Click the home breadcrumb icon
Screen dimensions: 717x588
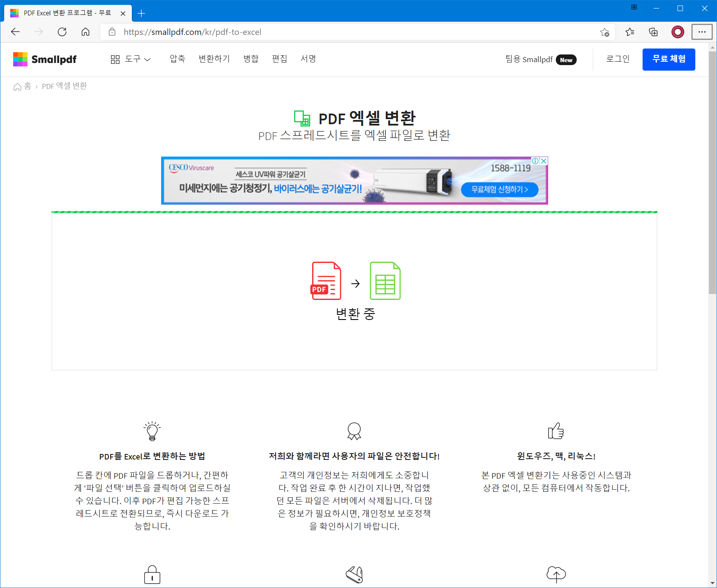point(17,87)
